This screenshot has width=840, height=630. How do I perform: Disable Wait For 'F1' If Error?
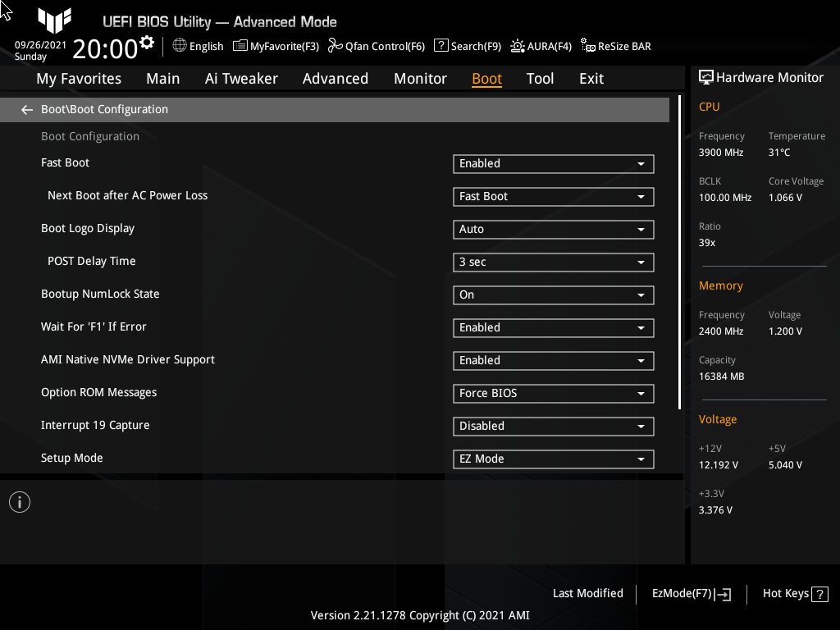pyautogui.click(x=553, y=327)
